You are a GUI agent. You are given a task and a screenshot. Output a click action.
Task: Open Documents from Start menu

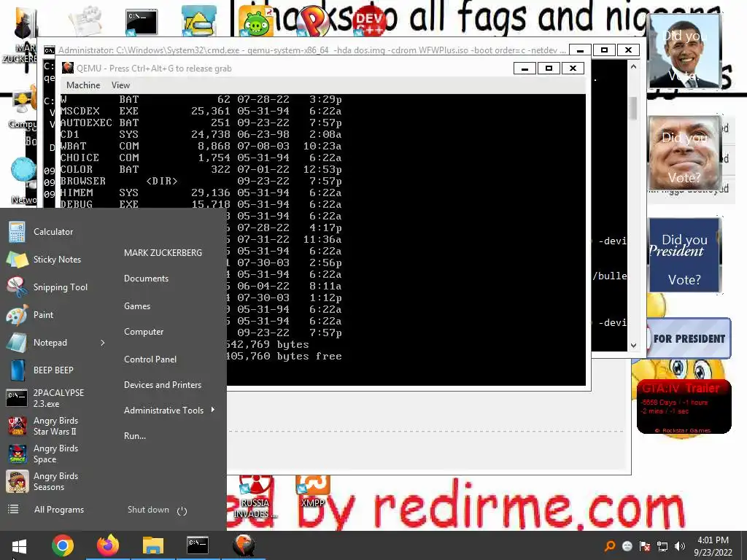coord(146,279)
